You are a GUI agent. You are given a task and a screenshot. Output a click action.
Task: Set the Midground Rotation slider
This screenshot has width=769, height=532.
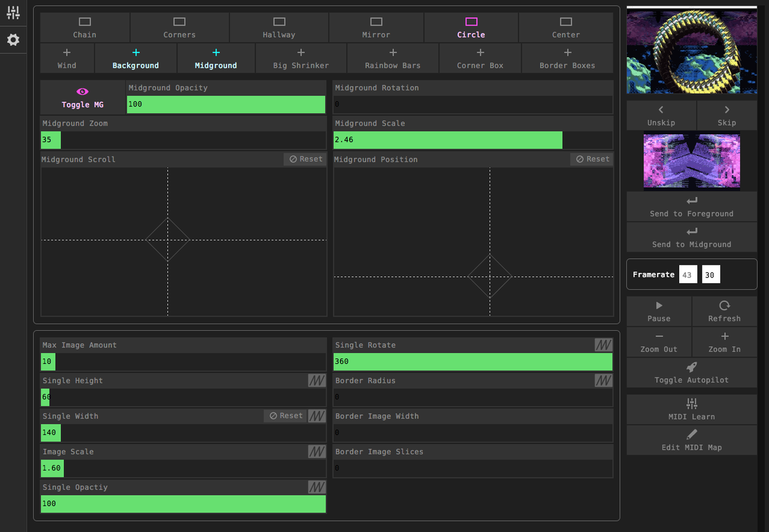pos(473,104)
